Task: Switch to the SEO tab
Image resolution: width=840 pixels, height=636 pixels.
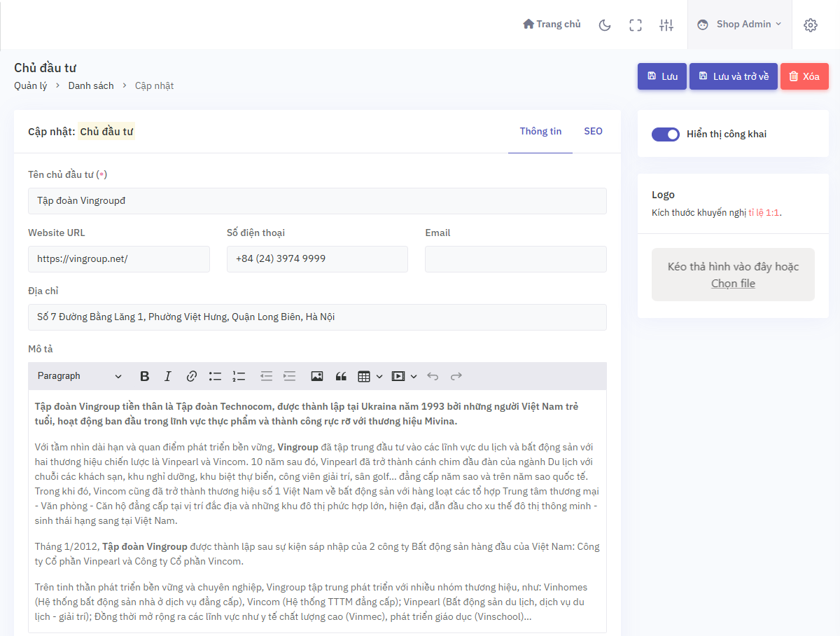Action: point(593,132)
